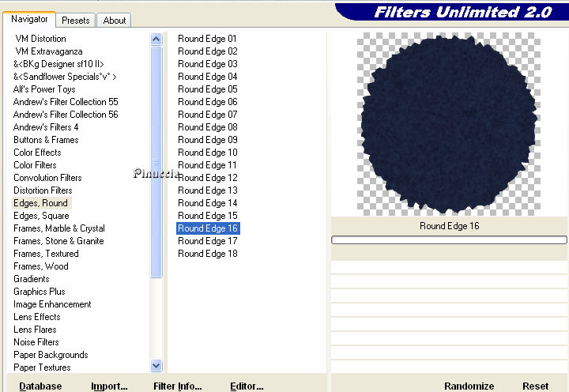Select Buttons & Frames category

46,140
